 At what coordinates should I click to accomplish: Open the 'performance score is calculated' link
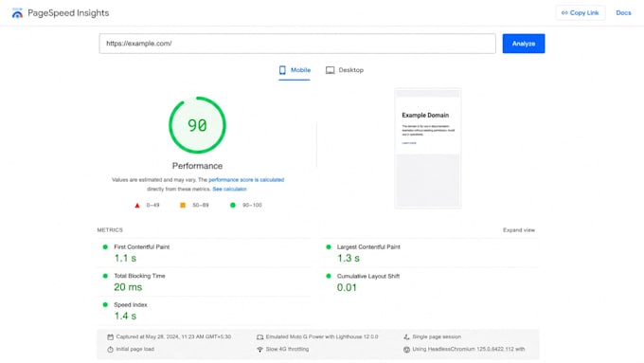click(x=246, y=180)
